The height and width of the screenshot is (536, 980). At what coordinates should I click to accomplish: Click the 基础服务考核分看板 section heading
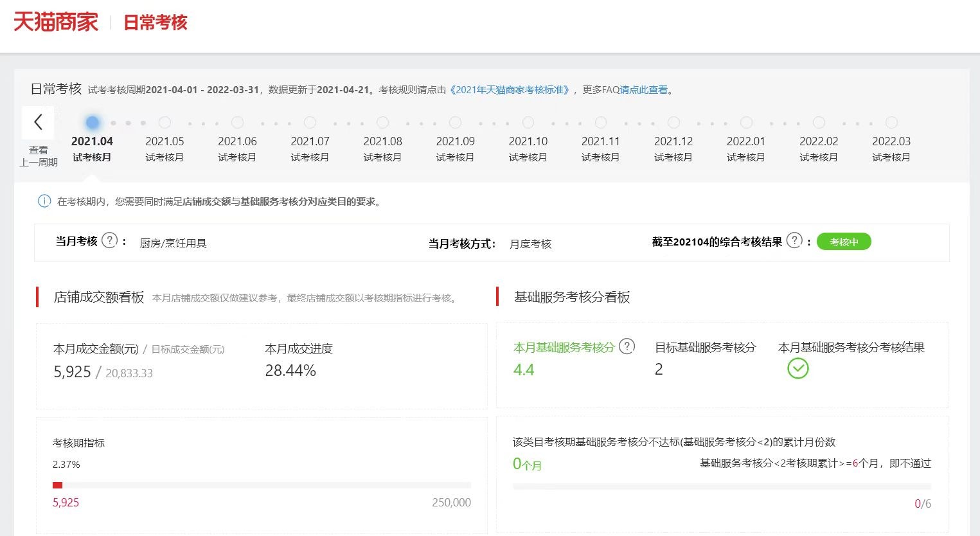572,297
